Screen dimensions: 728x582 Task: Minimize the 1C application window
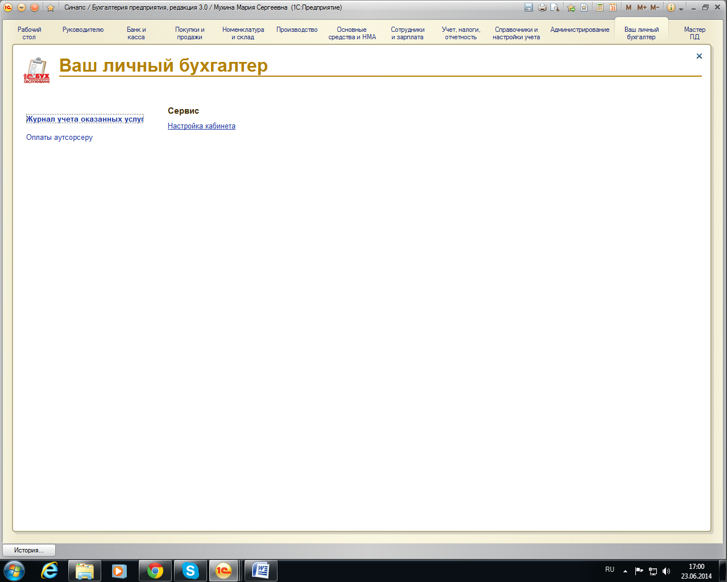coord(694,8)
